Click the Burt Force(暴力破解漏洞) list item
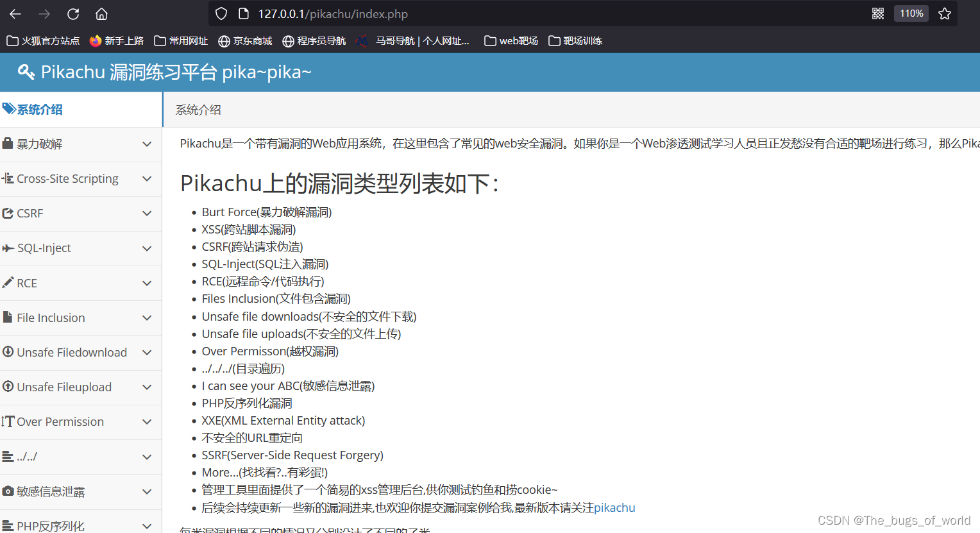 tap(267, 212)
